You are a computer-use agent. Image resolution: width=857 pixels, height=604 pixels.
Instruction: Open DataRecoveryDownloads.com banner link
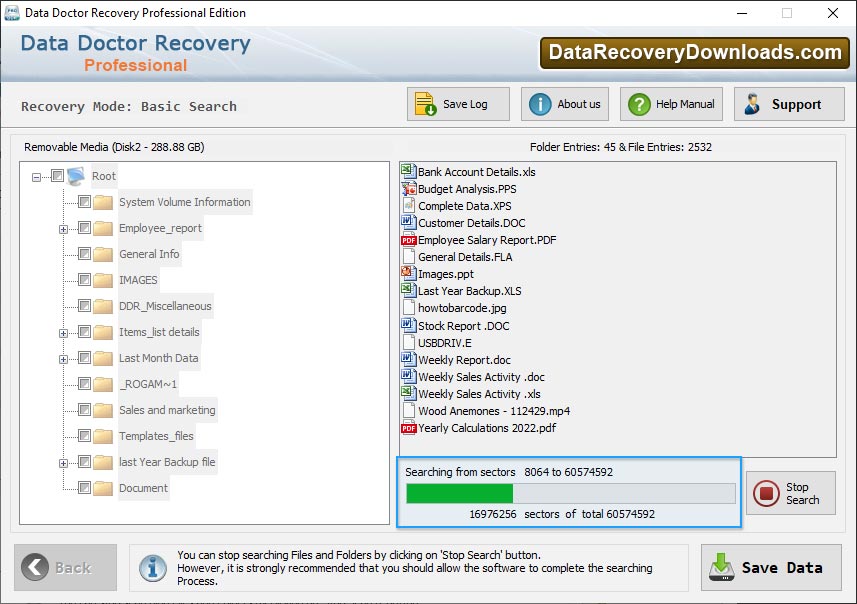point(695,52)
